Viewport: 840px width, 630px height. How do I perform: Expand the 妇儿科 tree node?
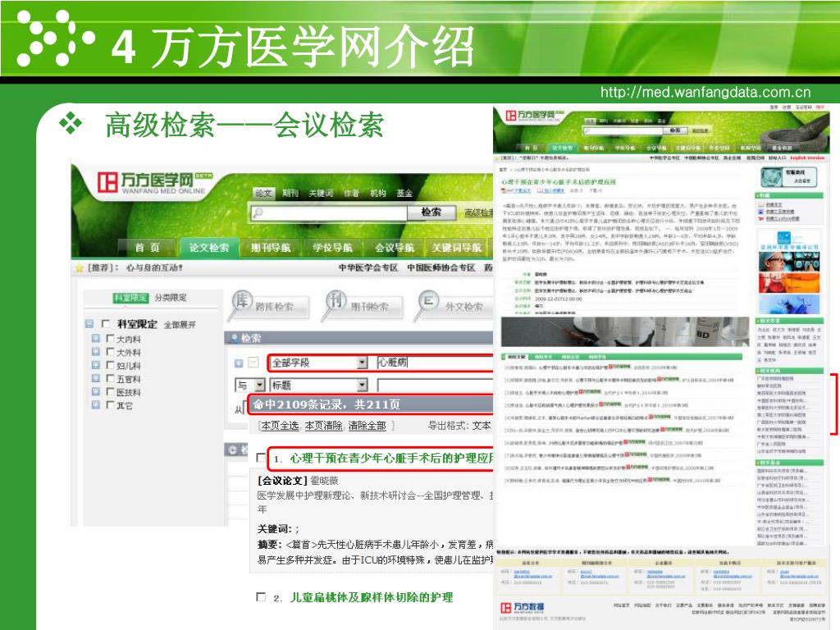click(96, 365)
